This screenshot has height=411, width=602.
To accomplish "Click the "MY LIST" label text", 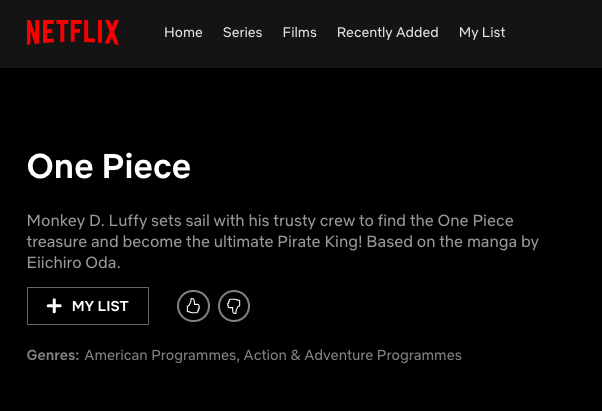I will 100,306.
